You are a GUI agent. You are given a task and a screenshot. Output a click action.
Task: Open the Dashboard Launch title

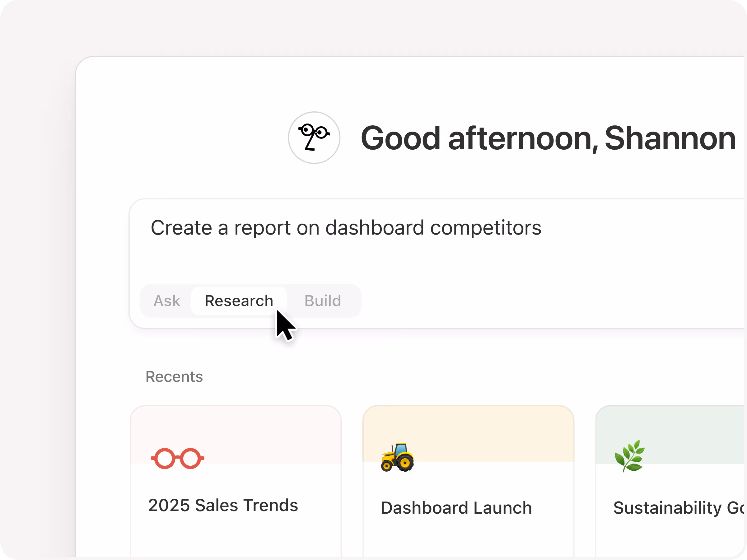pyautogui.click(x=456, y=508)
